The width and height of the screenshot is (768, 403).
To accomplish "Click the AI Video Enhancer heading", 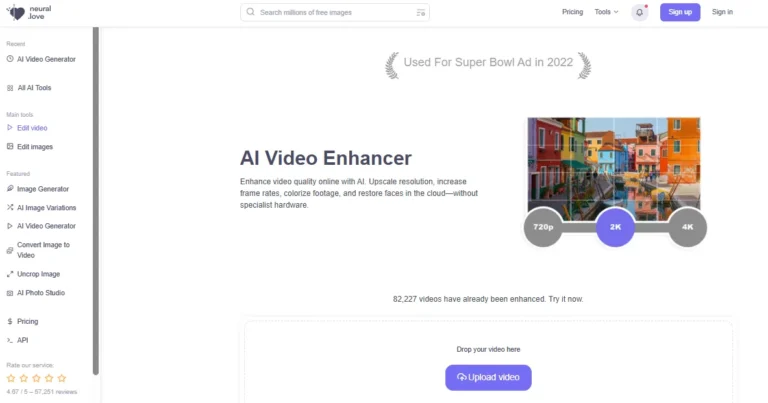I will [326, 158].
